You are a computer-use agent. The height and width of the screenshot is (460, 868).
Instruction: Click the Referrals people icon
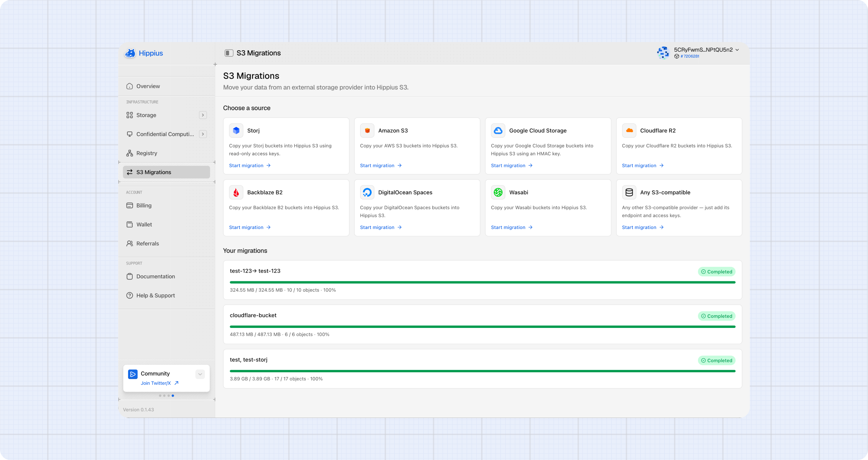click(129, 243)
